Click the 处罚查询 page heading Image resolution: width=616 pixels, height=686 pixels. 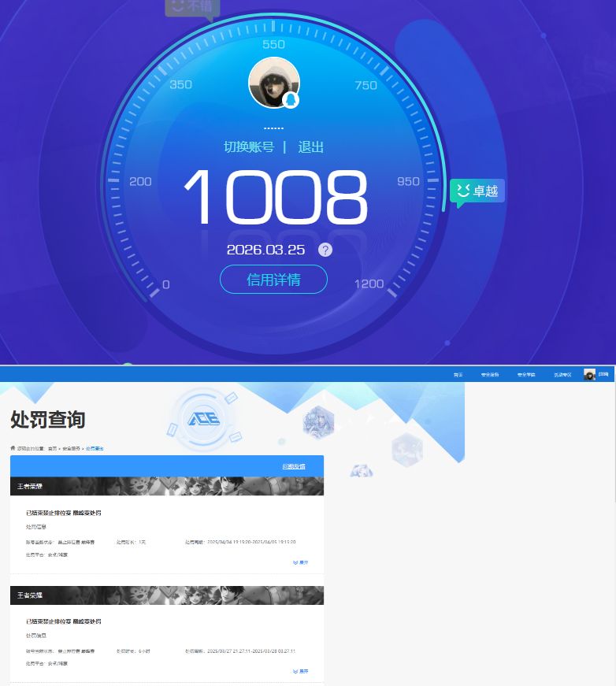(48, 420)
